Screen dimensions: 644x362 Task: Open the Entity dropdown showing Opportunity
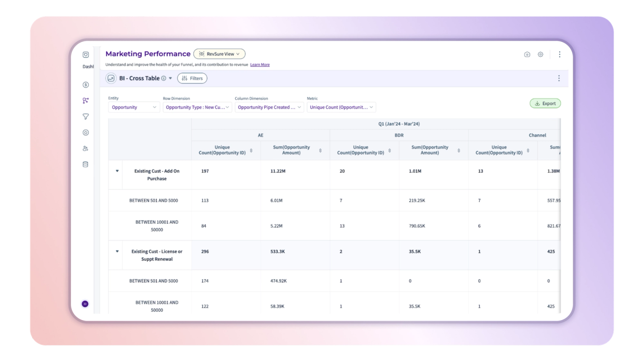tap(134, 107)
